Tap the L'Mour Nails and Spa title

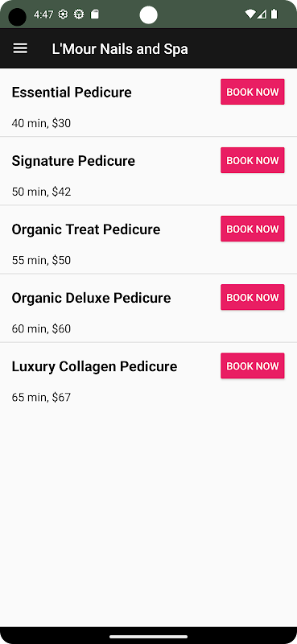(120, 49)
